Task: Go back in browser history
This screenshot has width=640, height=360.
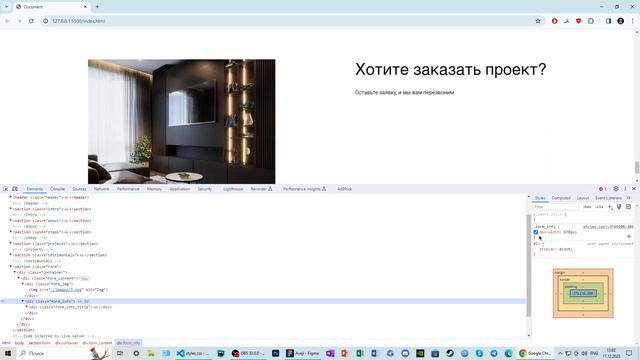Action: (7, 21)
